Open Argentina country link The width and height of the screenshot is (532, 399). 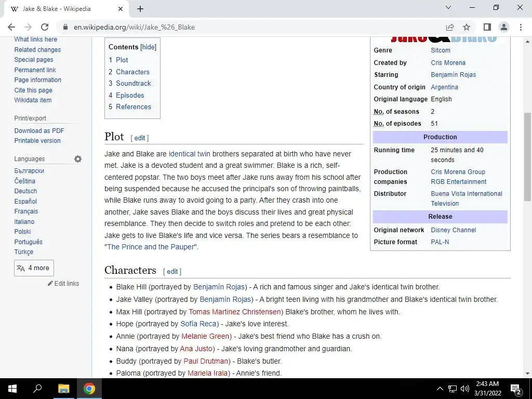point(444,87)
